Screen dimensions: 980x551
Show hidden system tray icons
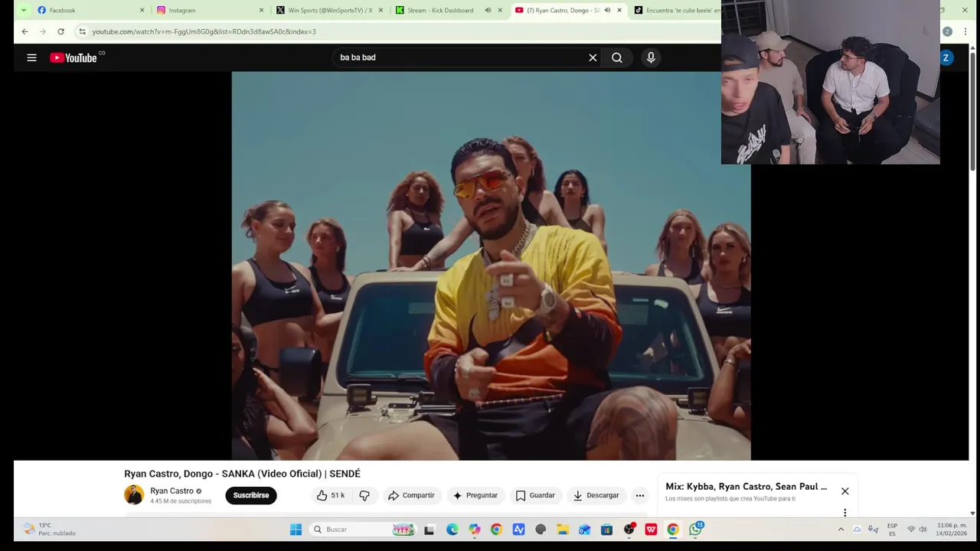click(x=841, y=530)
